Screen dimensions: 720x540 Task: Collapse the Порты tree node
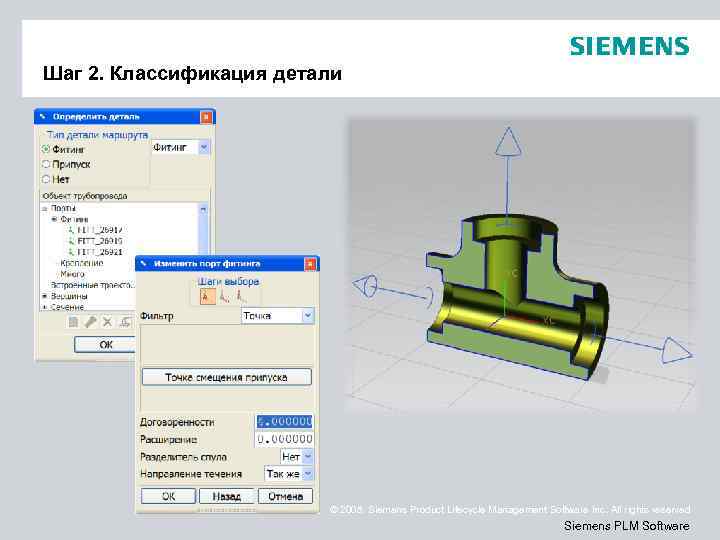click(x=45, y=208)
